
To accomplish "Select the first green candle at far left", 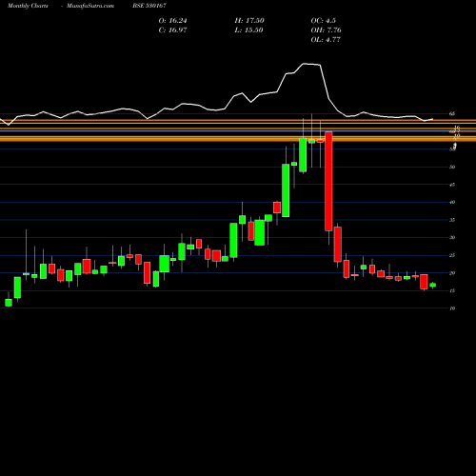I will click(9, 303).
